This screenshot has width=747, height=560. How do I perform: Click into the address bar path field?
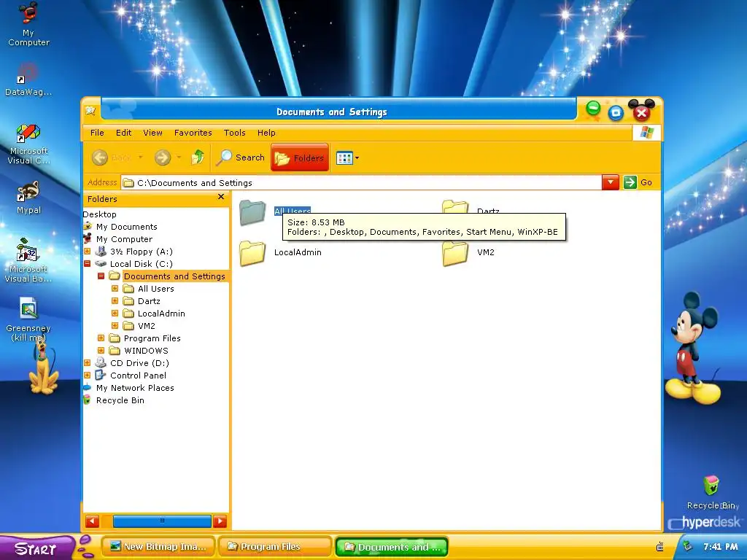tap(361, 183)
